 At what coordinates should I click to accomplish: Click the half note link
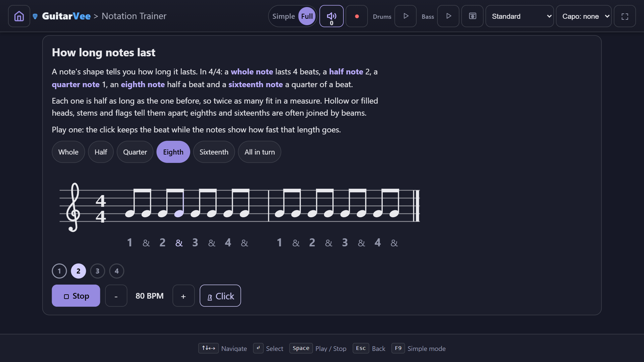click(346, 72)
